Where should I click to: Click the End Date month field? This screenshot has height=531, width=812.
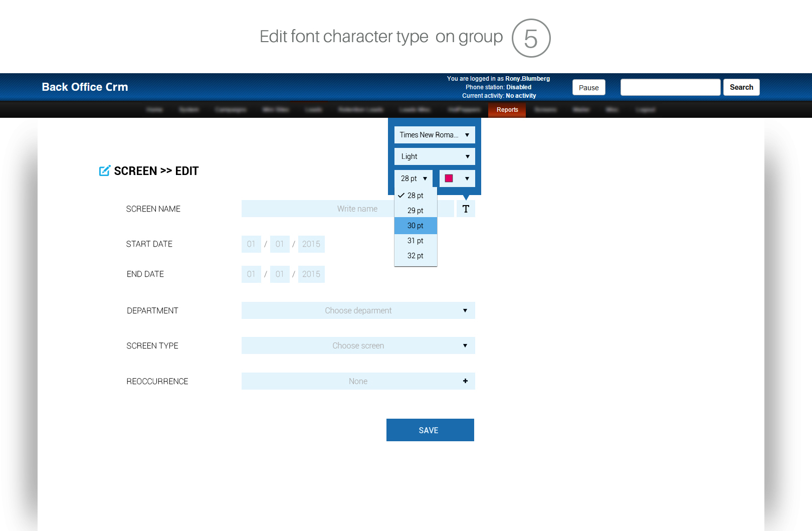[280, 274]
